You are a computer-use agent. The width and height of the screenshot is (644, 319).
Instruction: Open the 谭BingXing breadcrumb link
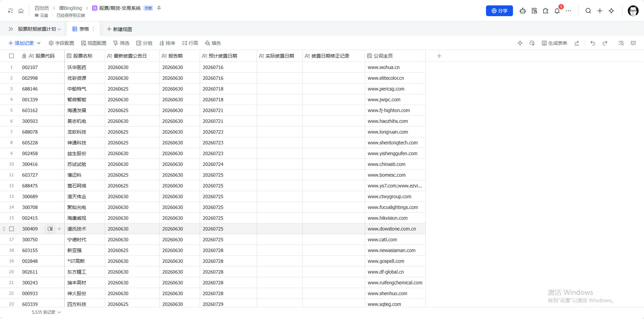[x=70, y=8]
